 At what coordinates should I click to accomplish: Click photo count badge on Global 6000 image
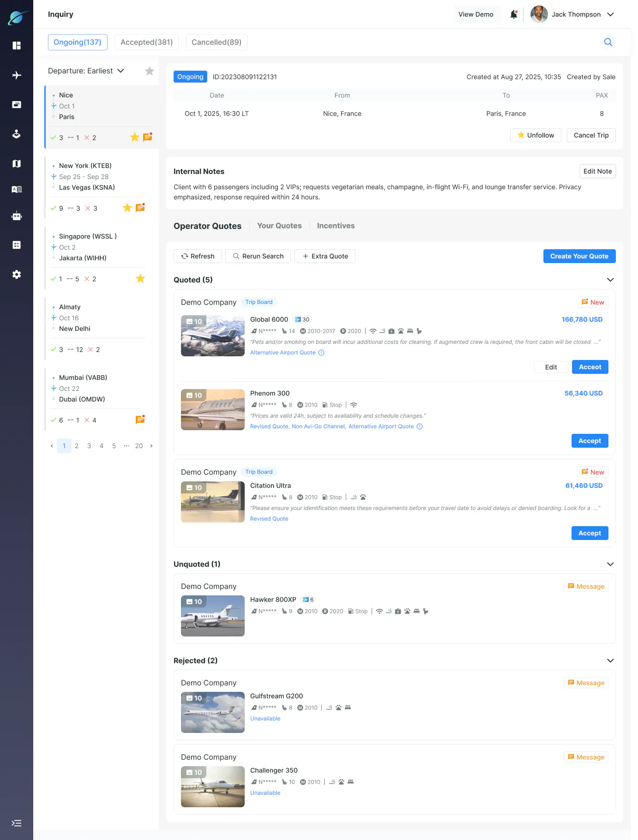194,322
